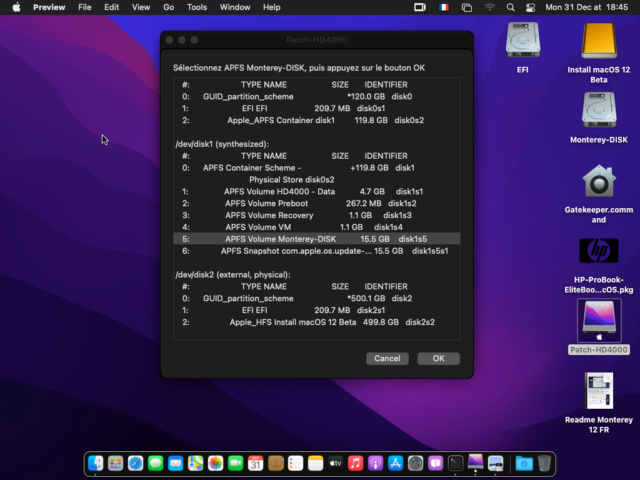
Task: Open the View menu
Action: coord(141,7)
